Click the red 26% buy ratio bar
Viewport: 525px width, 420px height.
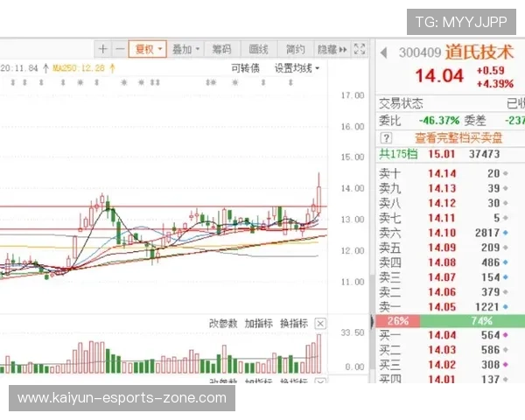398,321
